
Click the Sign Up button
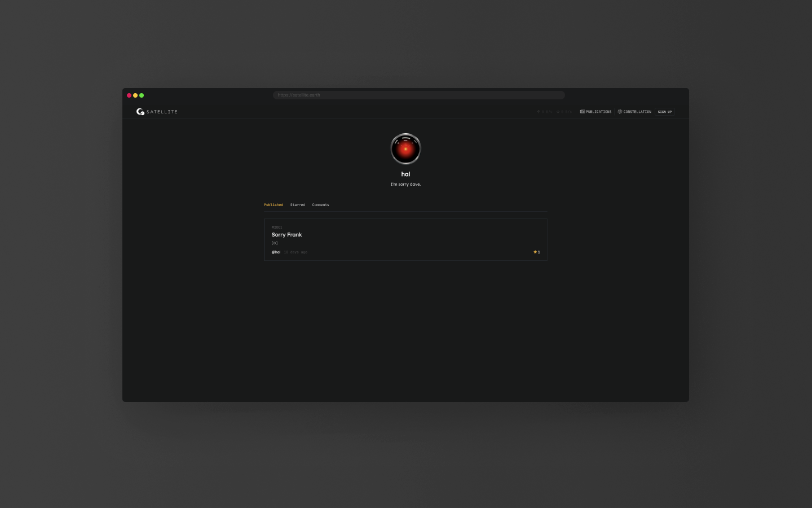pyautogui.click(x=665, y=112)
